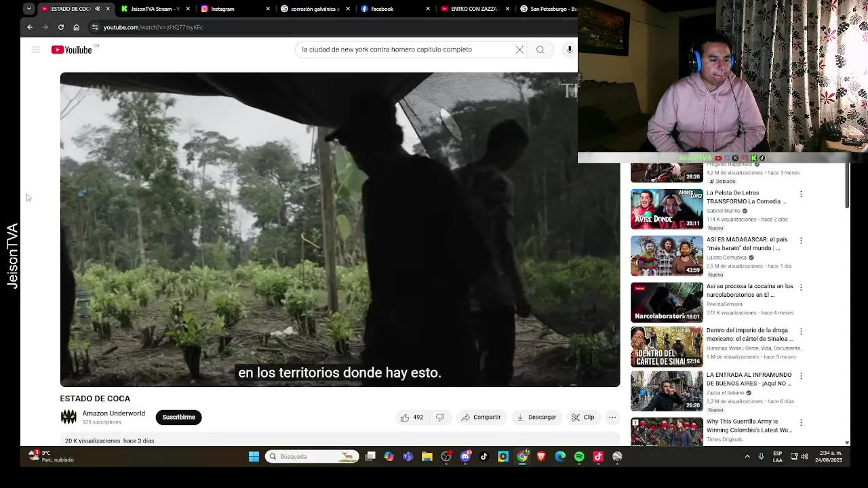Screen dimensions: 868x488
Task: Create a Clip of the video
Action: [x=583, y=418]
